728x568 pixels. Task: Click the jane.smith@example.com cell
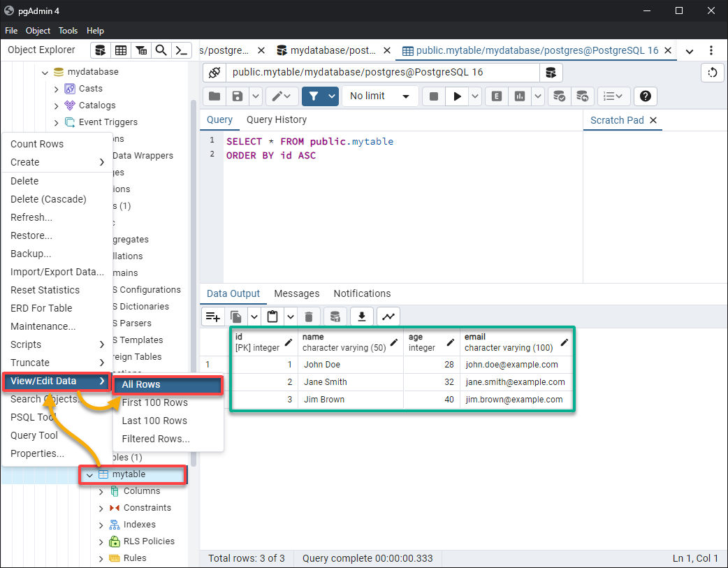tap(516, 382)
